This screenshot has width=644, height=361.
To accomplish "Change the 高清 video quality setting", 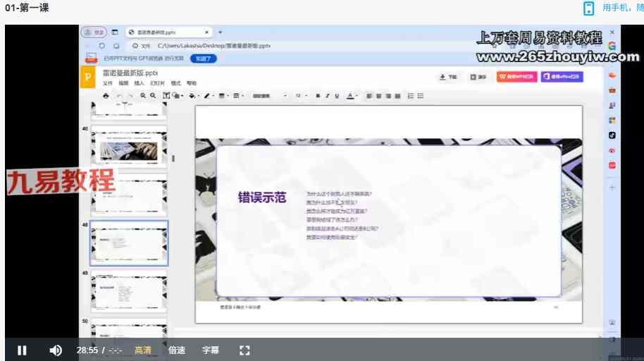I will click(x=143, y=350).
